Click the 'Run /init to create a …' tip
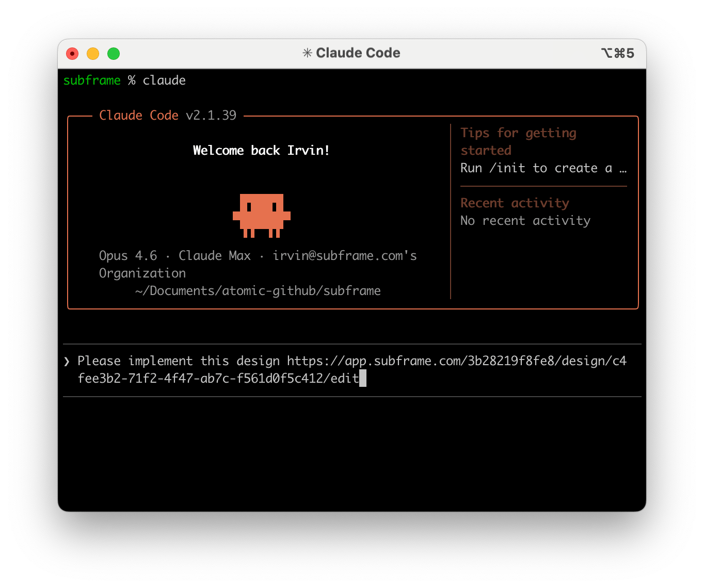704x588 pixels. (x=543, y=168)
